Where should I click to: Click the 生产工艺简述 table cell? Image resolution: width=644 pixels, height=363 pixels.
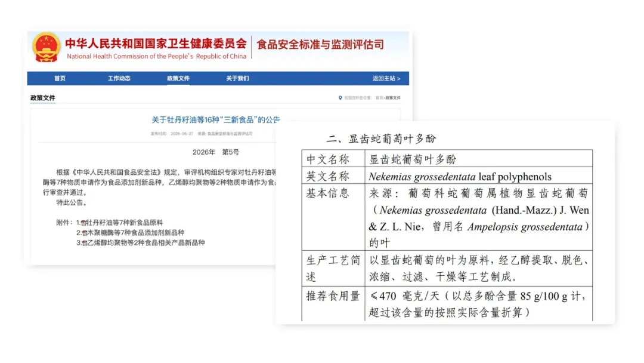tap(333, 269)
